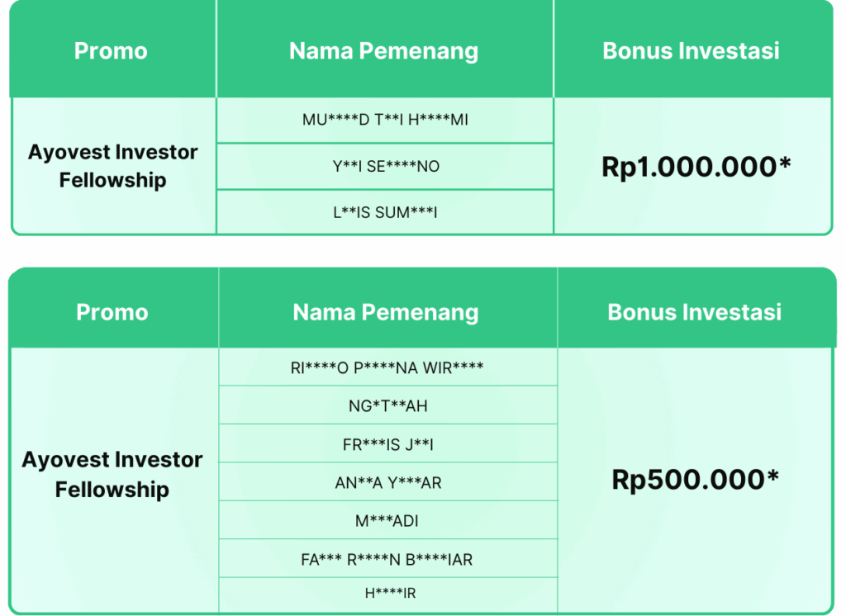This screenshot has width=846, height=616.
Task: Select winner row M***ADI
Action: (x=387, y=521)
